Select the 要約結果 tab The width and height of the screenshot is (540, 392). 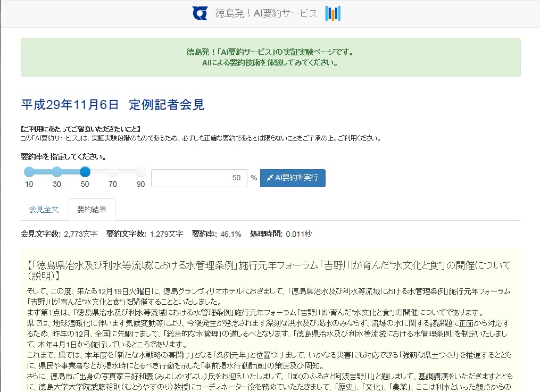[92, 210]
